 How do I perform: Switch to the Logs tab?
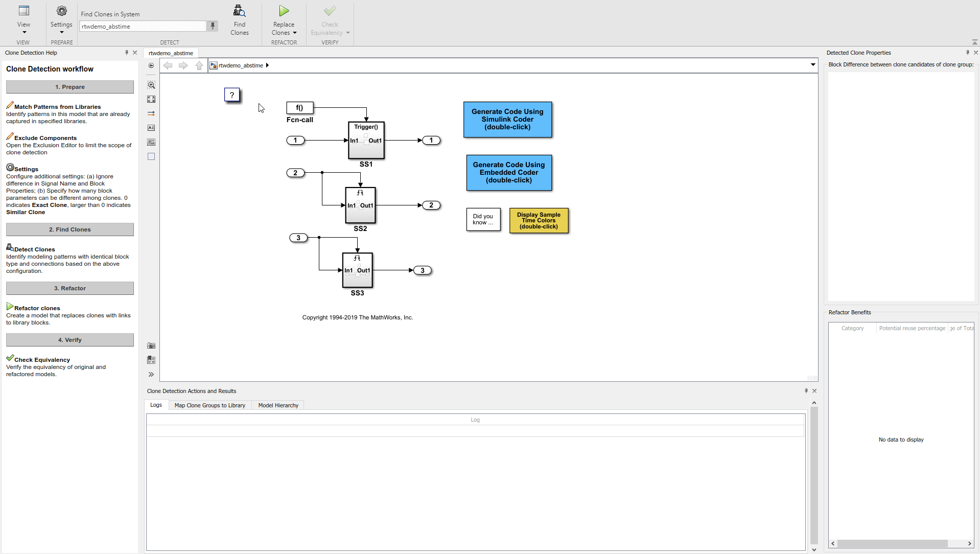point(156,405)
